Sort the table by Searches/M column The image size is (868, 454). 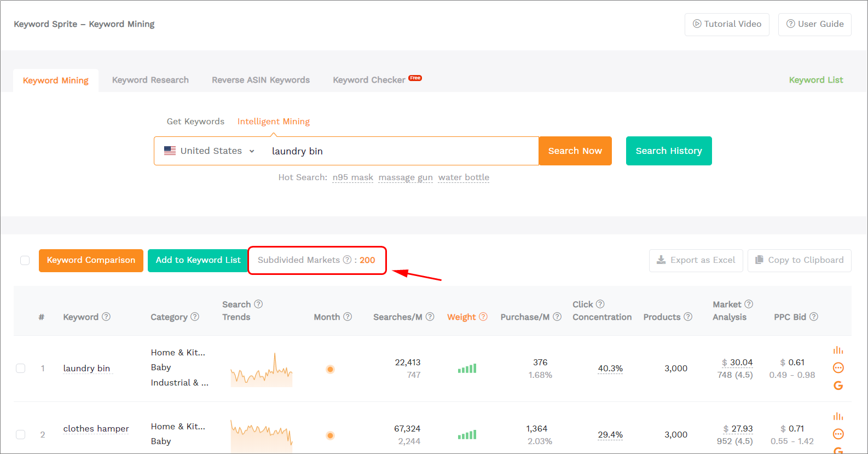click(x=397, y=317)
